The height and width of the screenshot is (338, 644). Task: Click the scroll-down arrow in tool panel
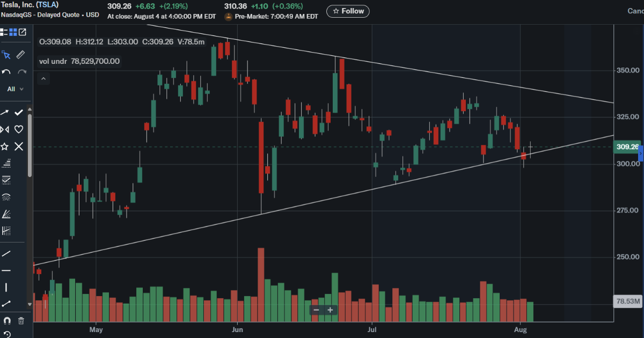click(x=30, y=304)
